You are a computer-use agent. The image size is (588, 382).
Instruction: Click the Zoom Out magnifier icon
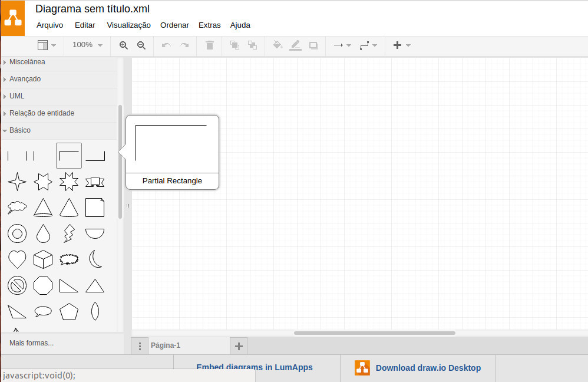coord(141,45)
